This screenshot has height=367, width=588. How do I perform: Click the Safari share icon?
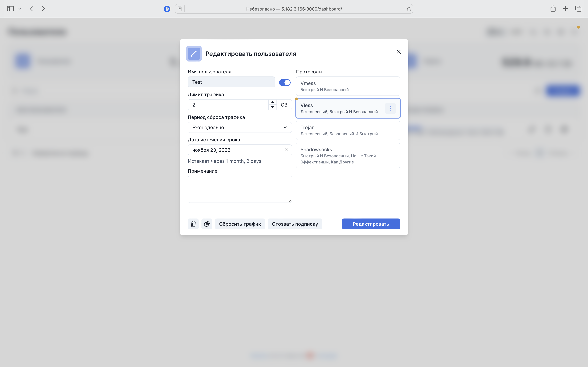(x=553, y=9)
